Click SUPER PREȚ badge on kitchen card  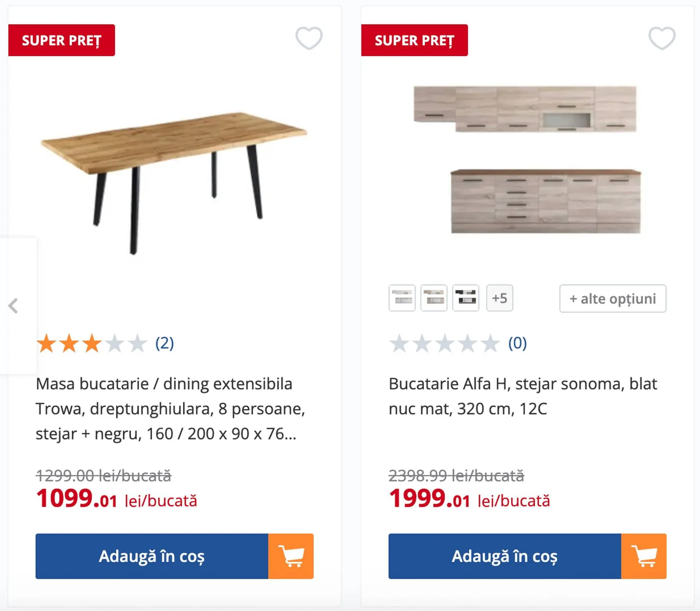click(414, 40)
